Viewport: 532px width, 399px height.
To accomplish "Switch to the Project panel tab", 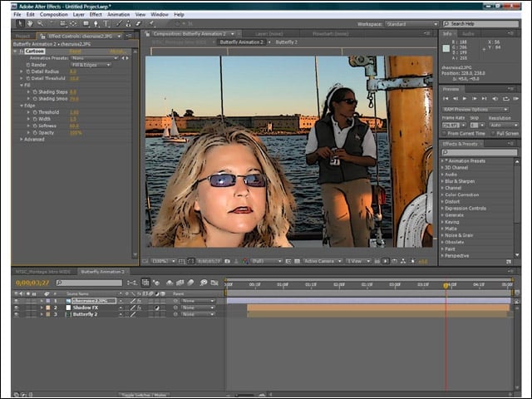I will [x=22, y=36].
